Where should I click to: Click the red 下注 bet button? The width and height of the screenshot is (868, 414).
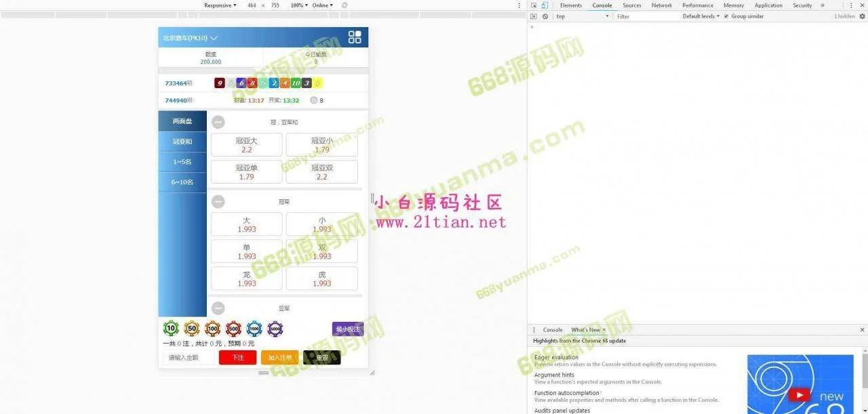pos(237,358)
